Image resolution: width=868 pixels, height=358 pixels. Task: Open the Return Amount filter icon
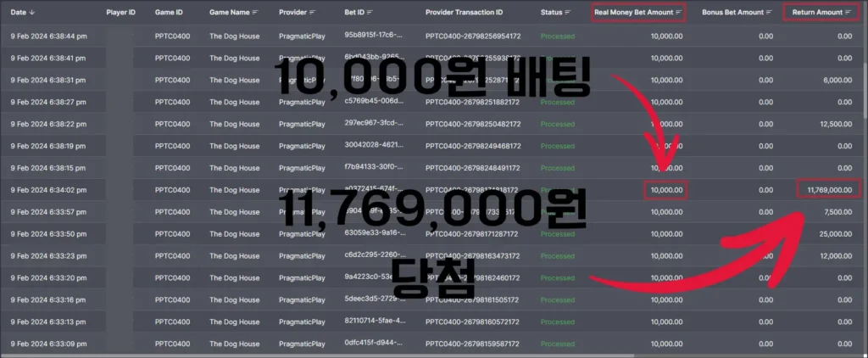(848, 12)
